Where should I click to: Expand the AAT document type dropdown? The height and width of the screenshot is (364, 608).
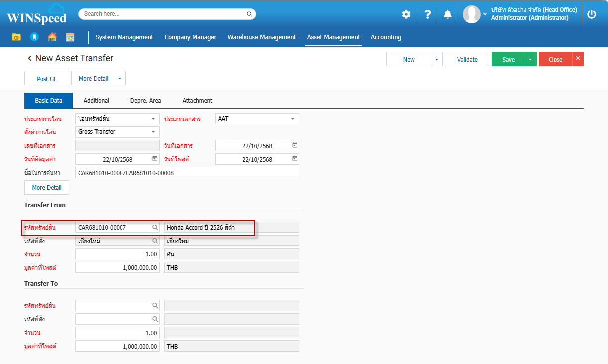pos(292,119)
